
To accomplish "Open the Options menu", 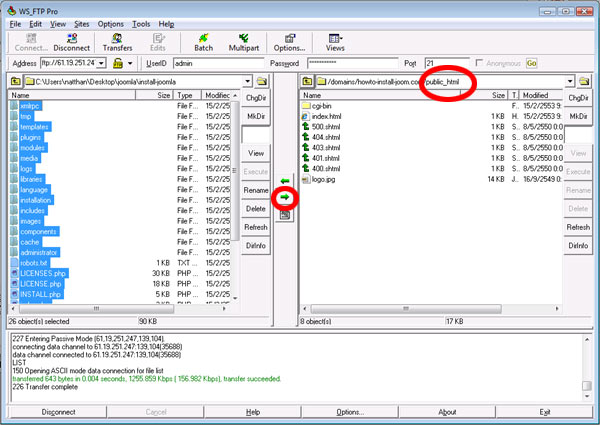I will tap(111, 24).
